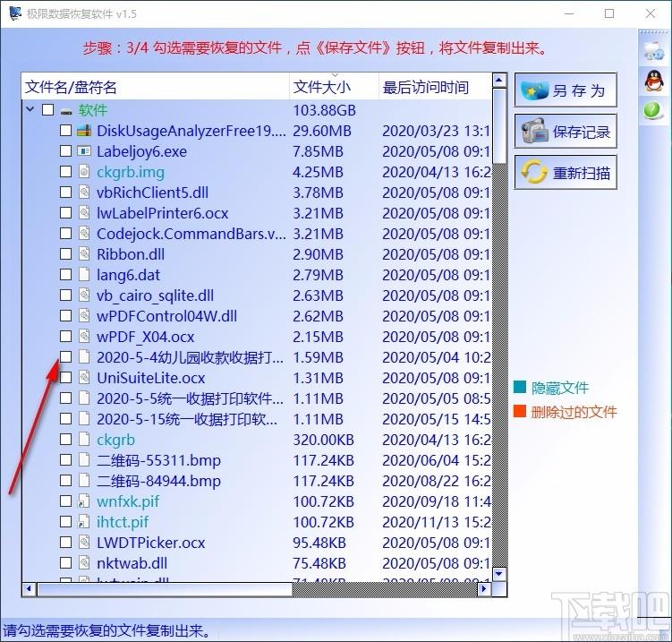Viewport: 672px width, 642px height.
Task: Check the box for 2020-5-15统一收据打印 file
Action: [x=65, y=418]
